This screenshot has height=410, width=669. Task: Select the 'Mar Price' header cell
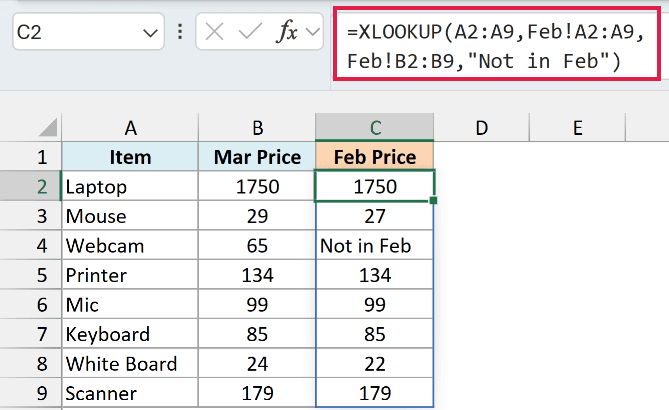(257, 157)
